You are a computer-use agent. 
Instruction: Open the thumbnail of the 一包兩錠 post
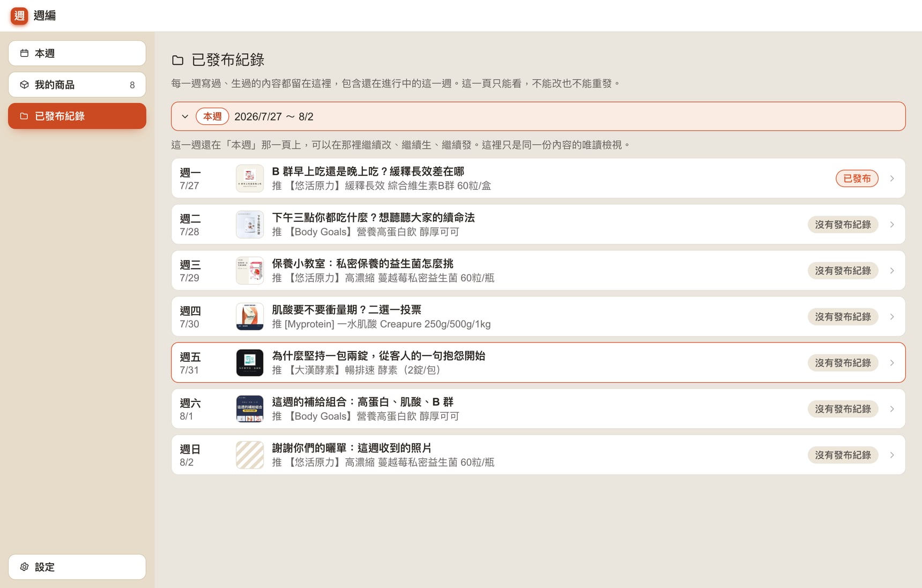[250, 363]
